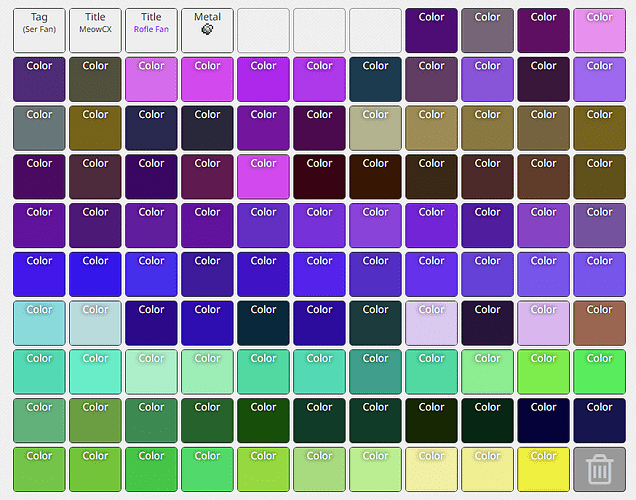This screenshot has height=500, width=636.
Task: Select the bright yellow Color swatch
Action: click(543, 469)
